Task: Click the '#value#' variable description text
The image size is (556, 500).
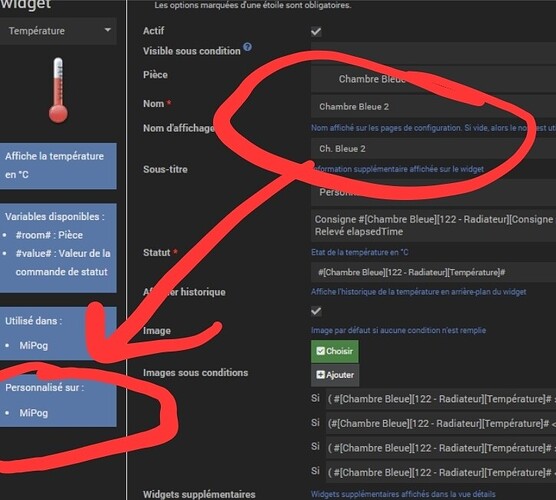Action: pyautogui.click(x=63, y=262)
